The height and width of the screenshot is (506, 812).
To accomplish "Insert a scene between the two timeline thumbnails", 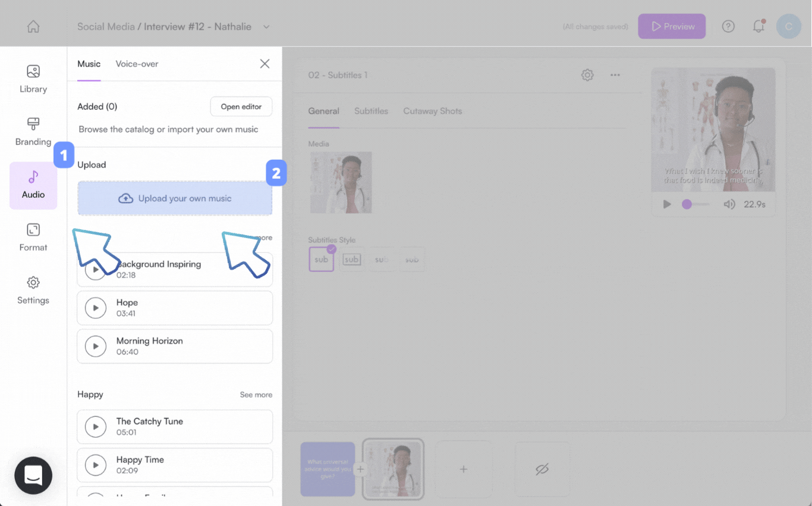I will (360, 469).
